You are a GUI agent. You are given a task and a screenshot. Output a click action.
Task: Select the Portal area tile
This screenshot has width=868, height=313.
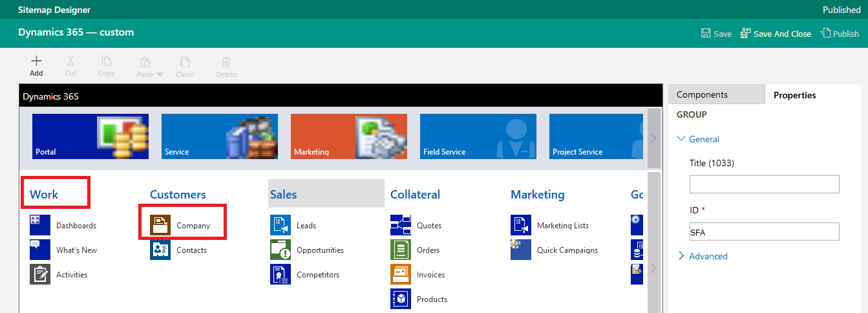click(90, 136)
